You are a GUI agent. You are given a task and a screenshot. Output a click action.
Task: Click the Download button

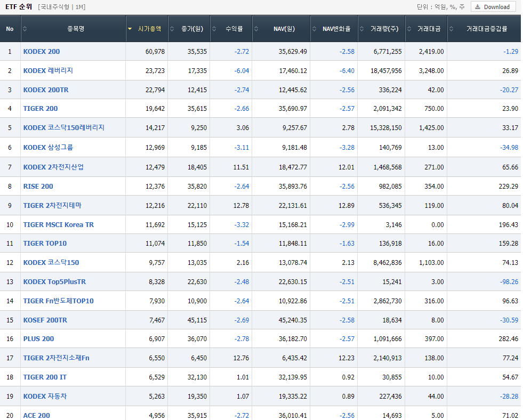pos(493,7)
